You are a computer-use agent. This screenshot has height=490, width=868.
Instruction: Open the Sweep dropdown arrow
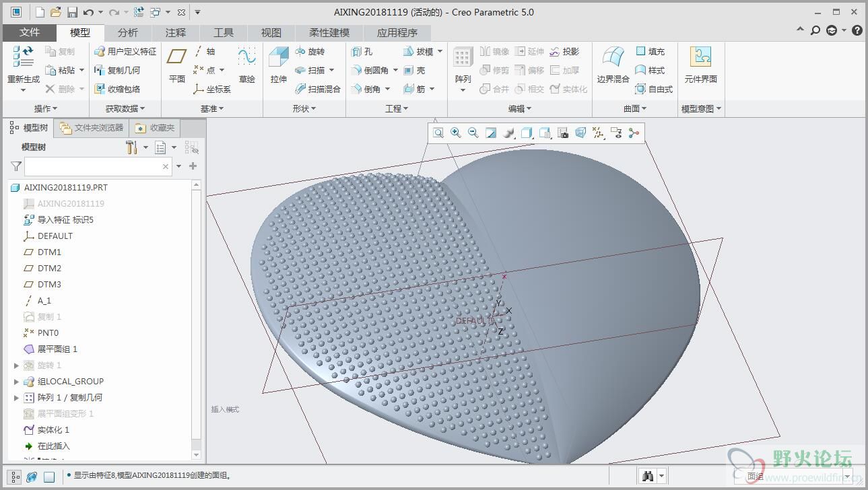point(331,70)
